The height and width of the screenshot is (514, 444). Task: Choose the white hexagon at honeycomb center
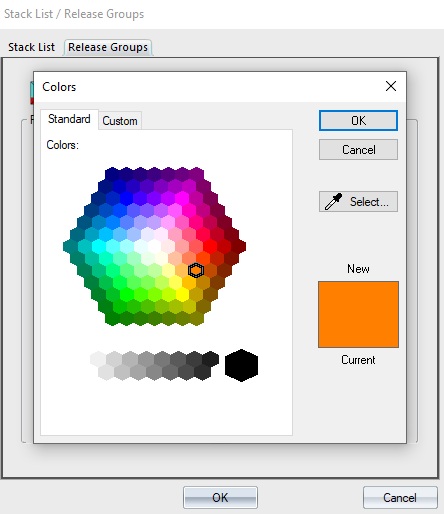click(x=154, y=247)
